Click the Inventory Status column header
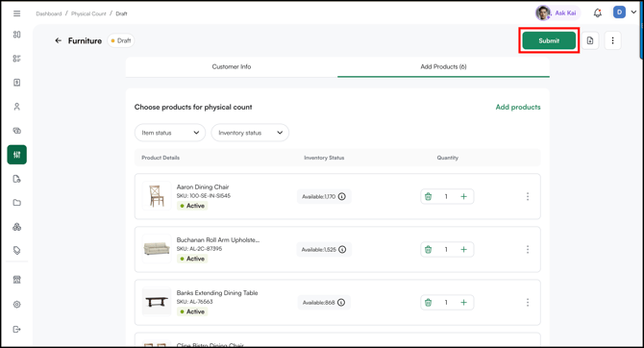Viewport: 644px width, 348px height. (324, 158)
